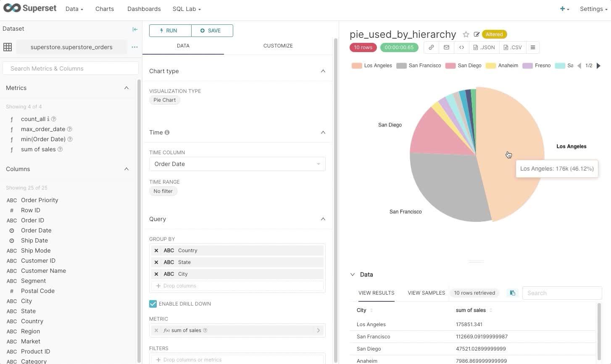611x364 pixels.
Task: Remove City from Group By
Action: pyautogui.click(x=156, y=274)
